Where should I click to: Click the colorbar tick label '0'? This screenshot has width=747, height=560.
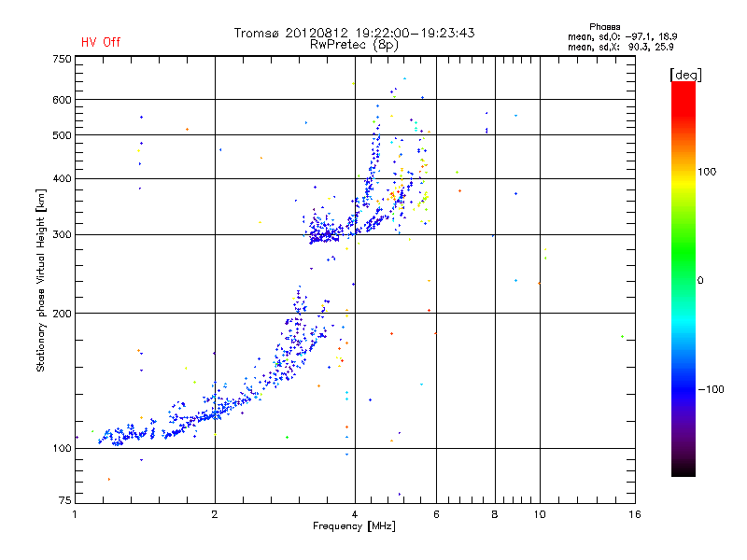[700, 281]
